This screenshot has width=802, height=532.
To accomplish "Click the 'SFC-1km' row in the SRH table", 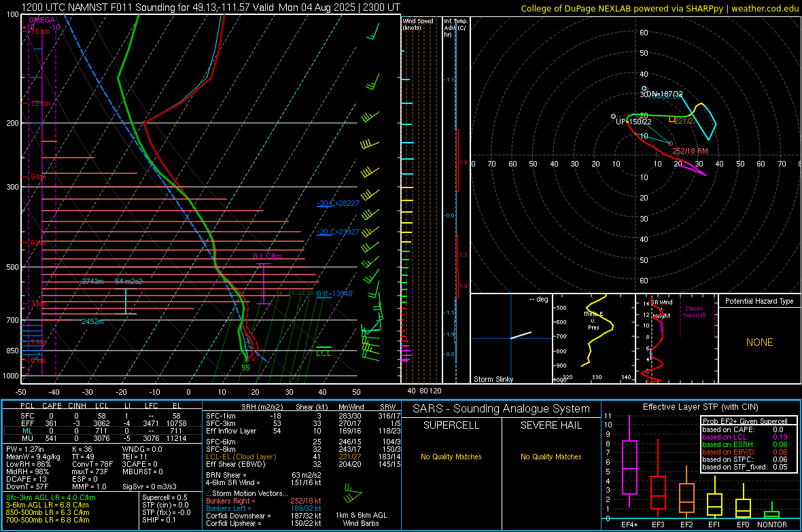I will (303, 416).
